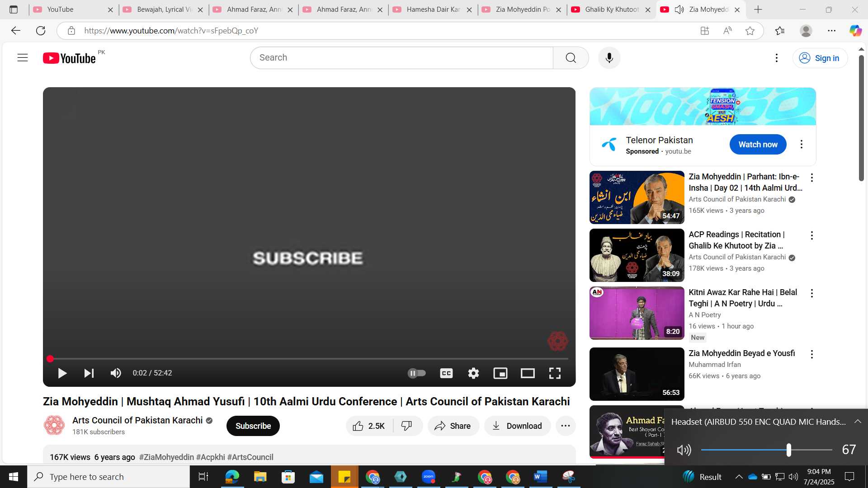Switch to Ghalib Ky Khutoot tab
Viewport: 868px width, 488px height.
(612, 9)
